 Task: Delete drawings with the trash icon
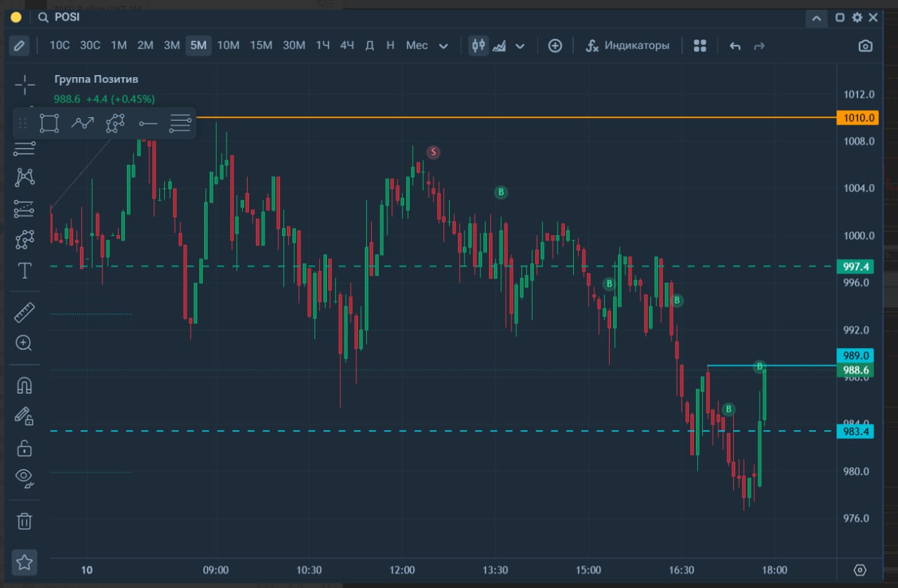pyautogui.click(x=25, y=521)
